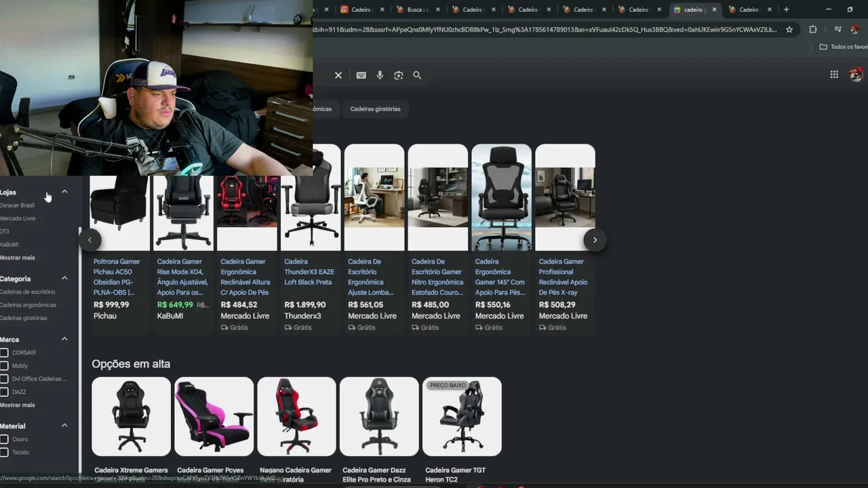The height and width of the screenshot is (488, 868).
Task: Close the active Google Shopping tab
Action: [714, 9]
